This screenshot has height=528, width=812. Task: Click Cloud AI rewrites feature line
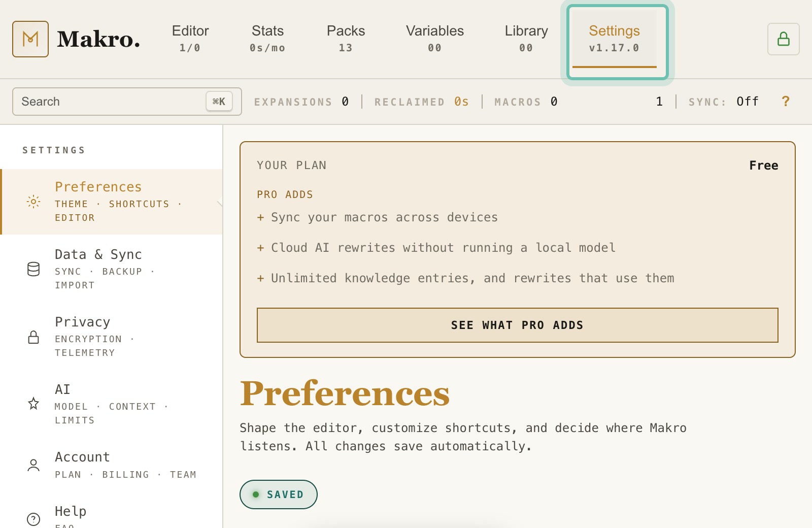coord(436,248)
